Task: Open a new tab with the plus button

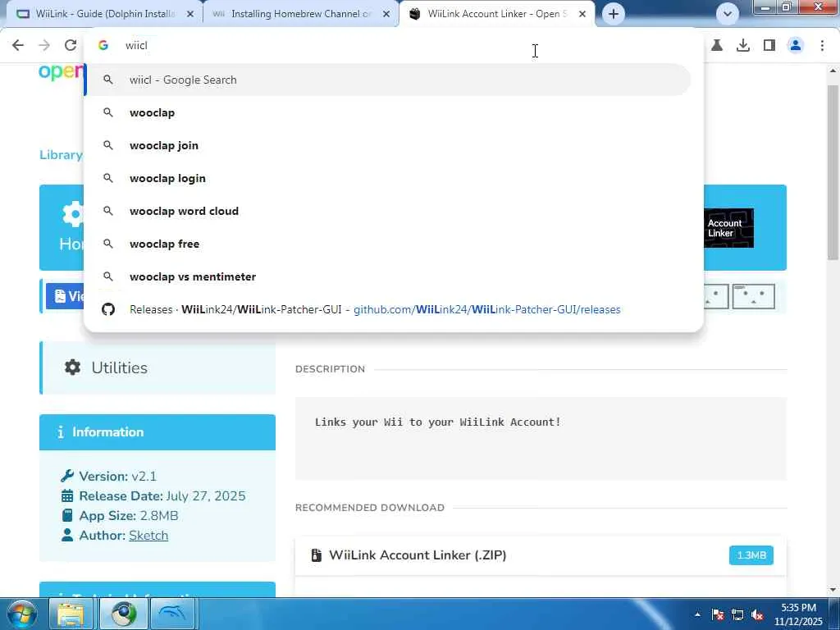Action: pos(614,14)
